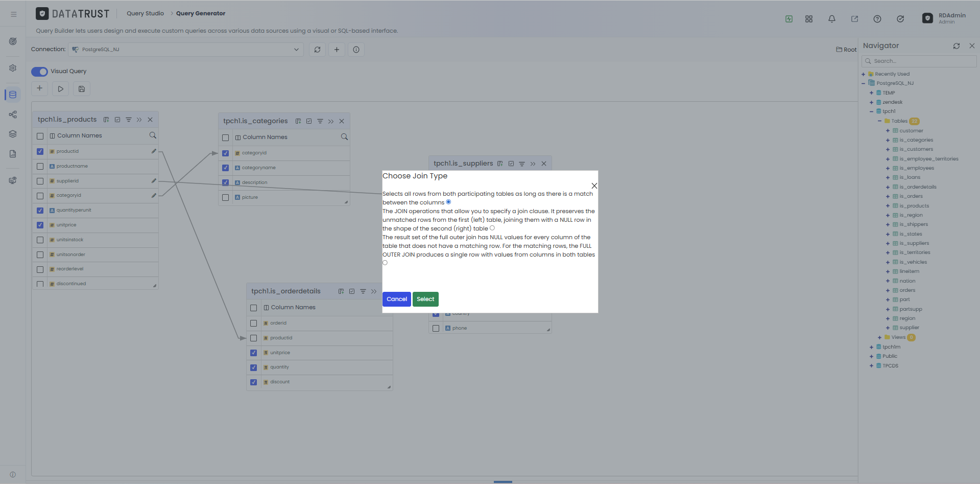Click the hamburger menu icon

point(14,14)
